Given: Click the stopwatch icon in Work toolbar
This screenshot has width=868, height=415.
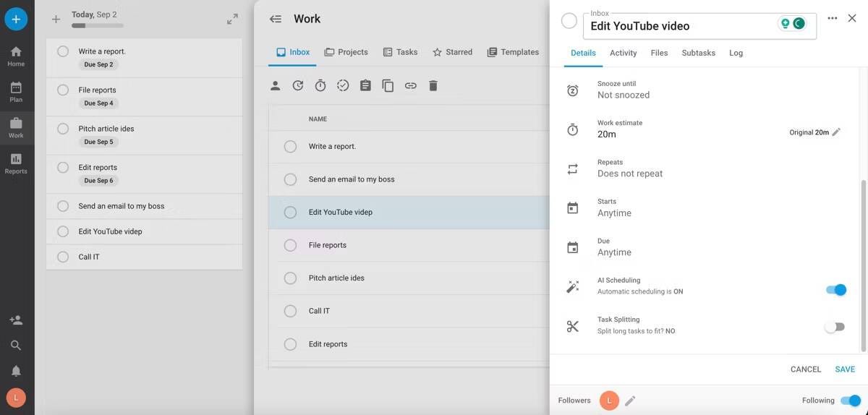Looking at the screenshot, I should point(320,86).
